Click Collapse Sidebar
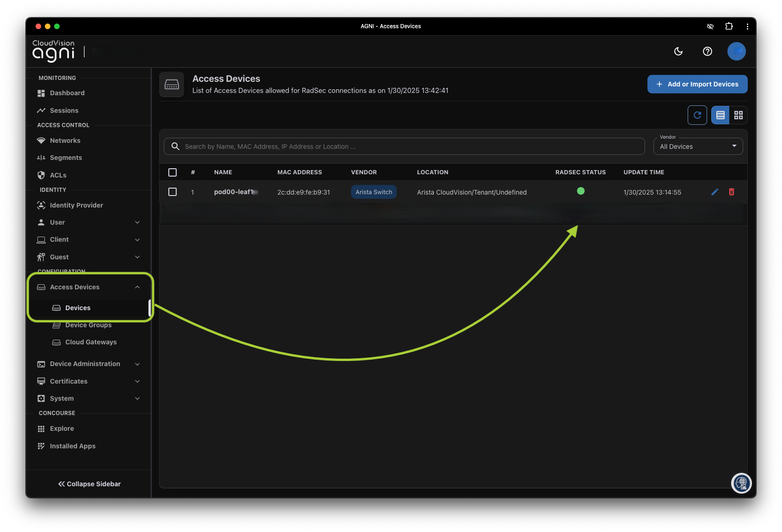Viewport: 782px width, 532px height. tap(89, 484)
